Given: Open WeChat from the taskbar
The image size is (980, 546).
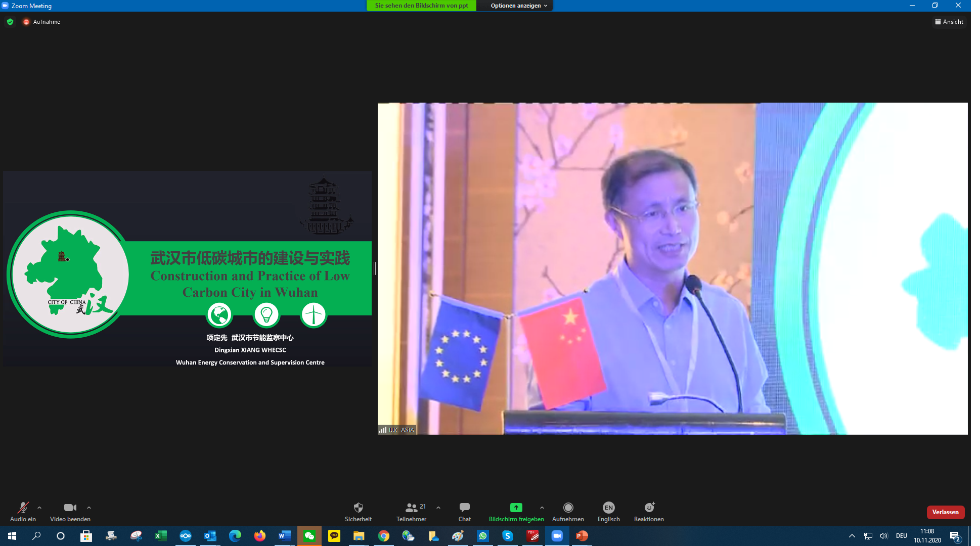Looking at the screenshot, I should click(x=309, y=536).
